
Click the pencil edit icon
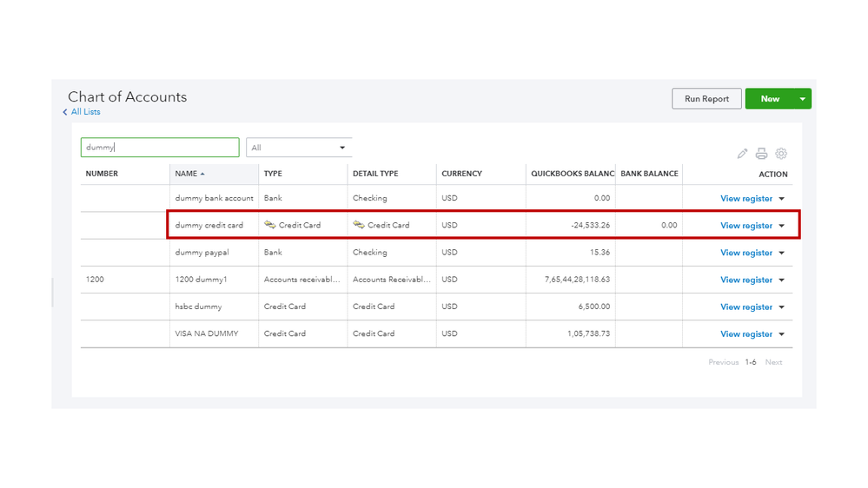(x=742, y=154)
